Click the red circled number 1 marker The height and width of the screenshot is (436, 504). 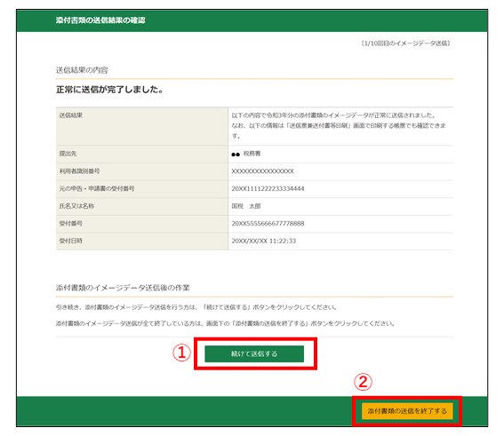coord(181,353)
